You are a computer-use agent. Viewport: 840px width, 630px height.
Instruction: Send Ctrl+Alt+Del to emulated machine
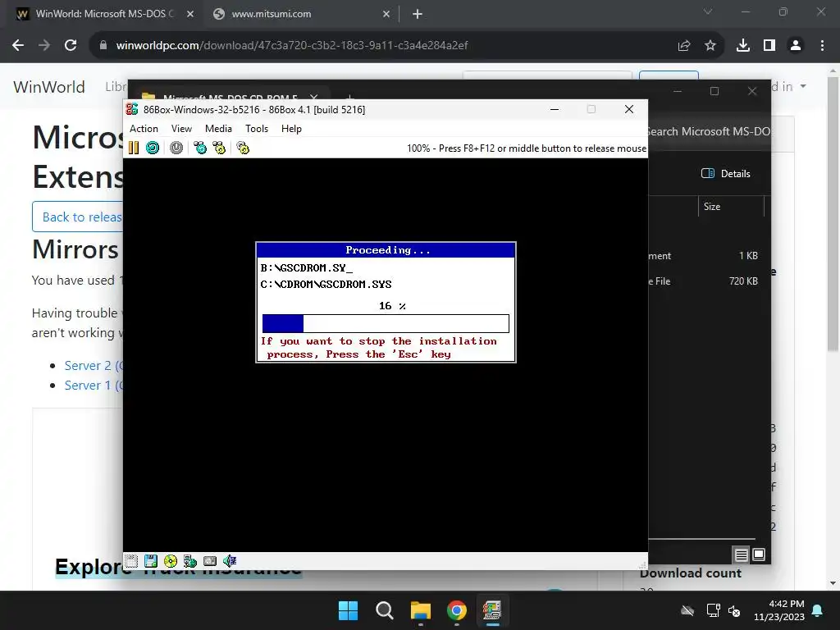click(200, 148)
